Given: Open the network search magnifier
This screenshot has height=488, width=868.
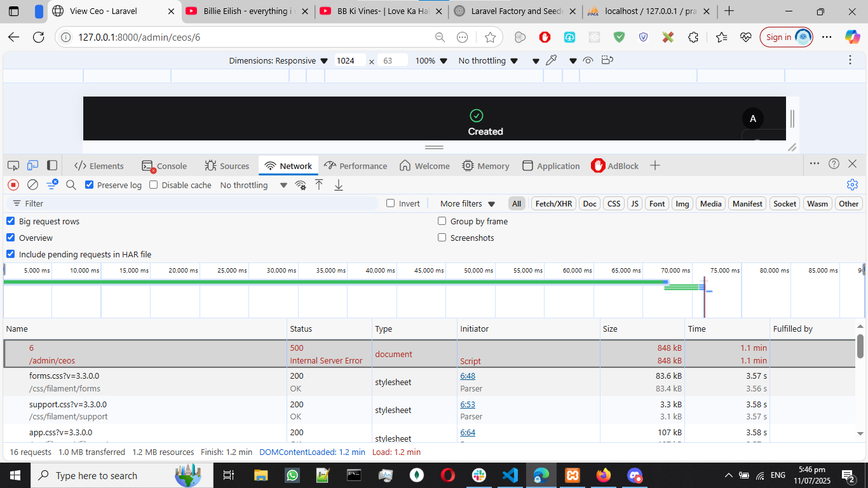Looking at the screenshot, I should [x=71, y=185].
